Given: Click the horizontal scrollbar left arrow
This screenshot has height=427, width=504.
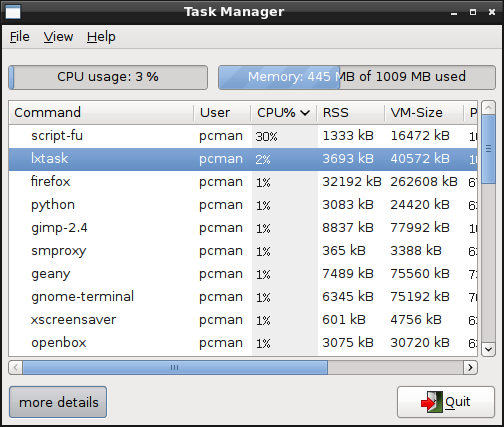Looking at the screenshot, I should pyautogui.click(x=16, y=367).
